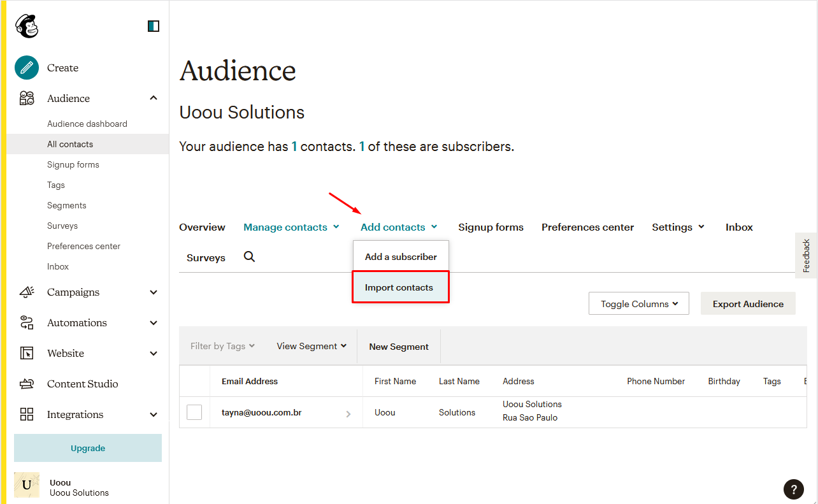Click the Birthday column header

[724, 381]
